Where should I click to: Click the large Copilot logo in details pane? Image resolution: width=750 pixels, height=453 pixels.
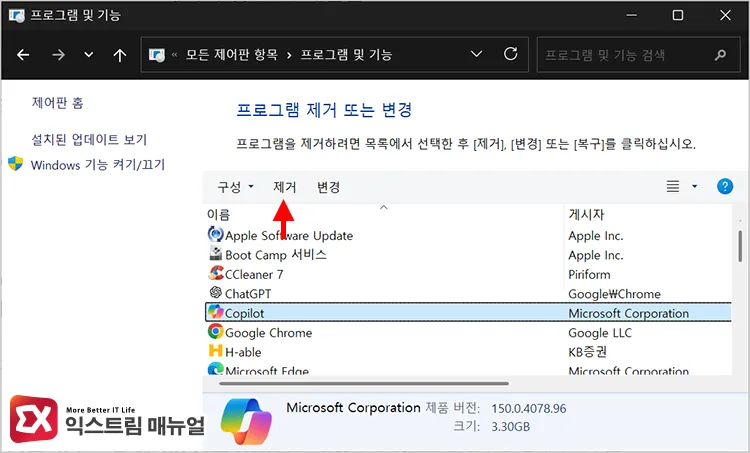coord(246,421)
